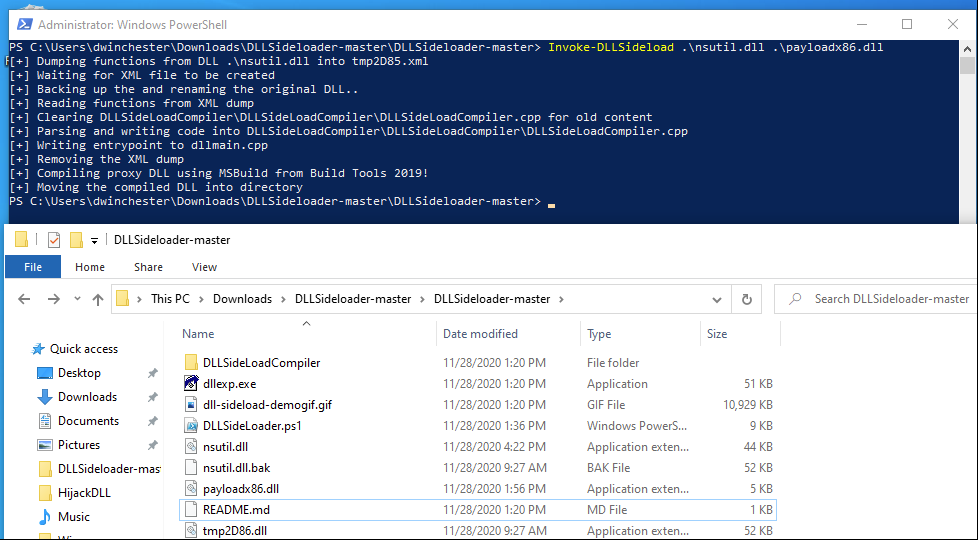Click the pin icon next to Documents
The width and height of the screenshot is (978, 540).
pos(152,421)
